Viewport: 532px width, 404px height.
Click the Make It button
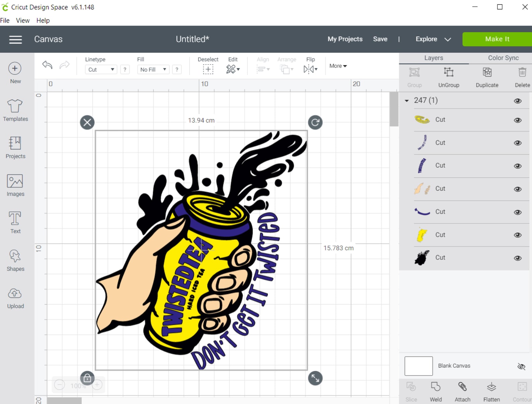coord(497,39)
